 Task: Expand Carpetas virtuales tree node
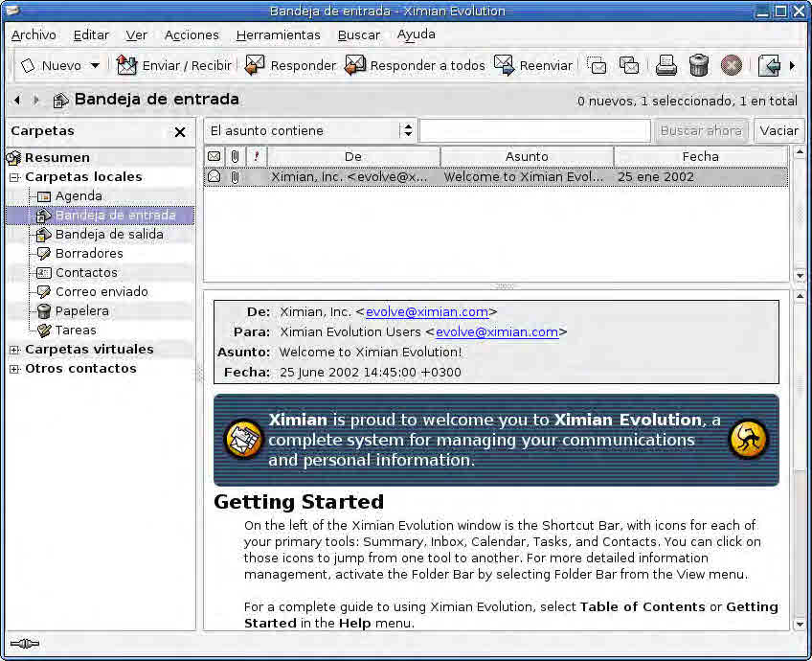(x=14, y=351)
